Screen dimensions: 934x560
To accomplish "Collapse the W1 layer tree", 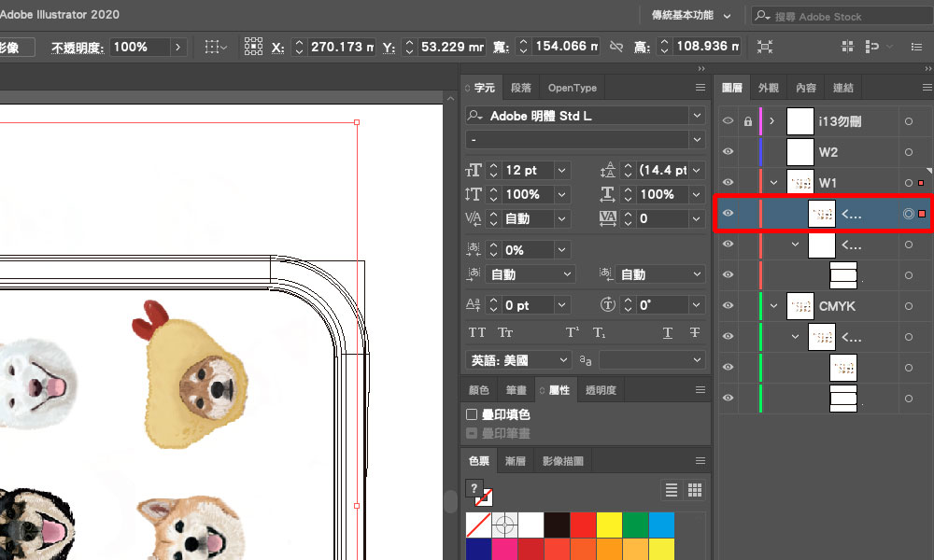I will pos(774,183).
